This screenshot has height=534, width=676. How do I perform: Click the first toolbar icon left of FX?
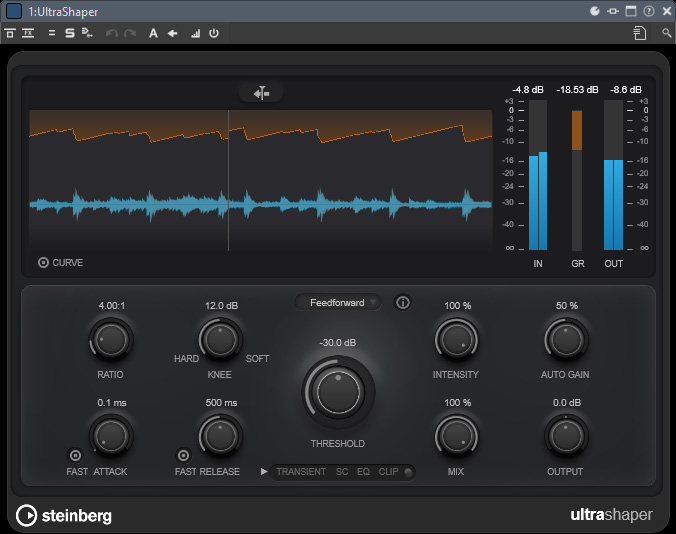click(10, 33)
